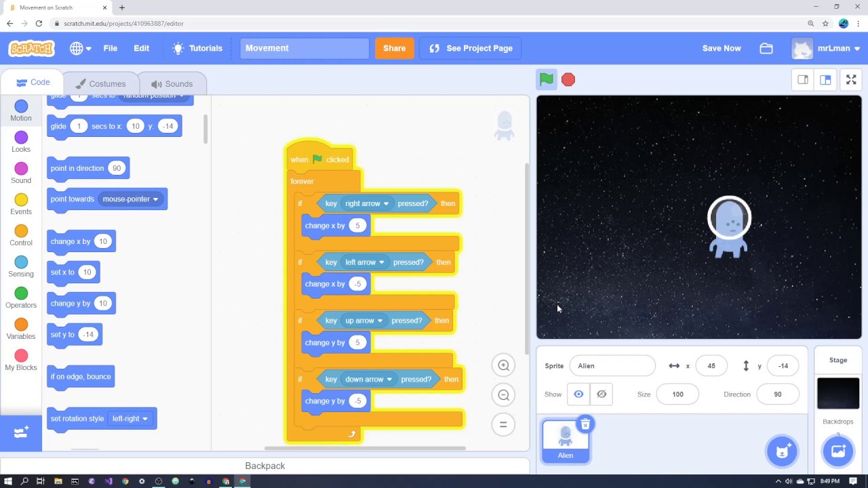The image size is (868, 488).
Task: Open the right arrow key dropdown
Action: coord(367,203)
